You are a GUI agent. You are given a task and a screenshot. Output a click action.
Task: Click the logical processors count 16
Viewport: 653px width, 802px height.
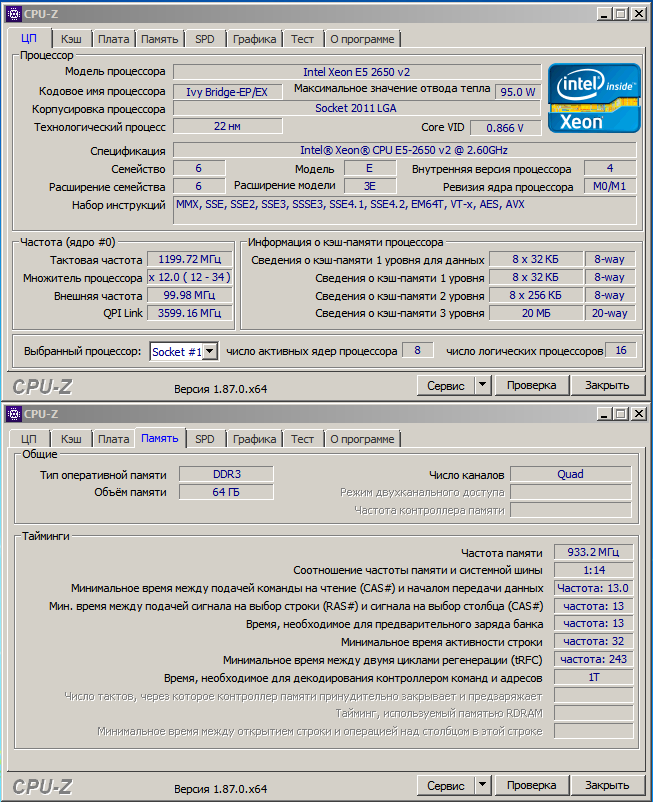(x=621, y=350)
